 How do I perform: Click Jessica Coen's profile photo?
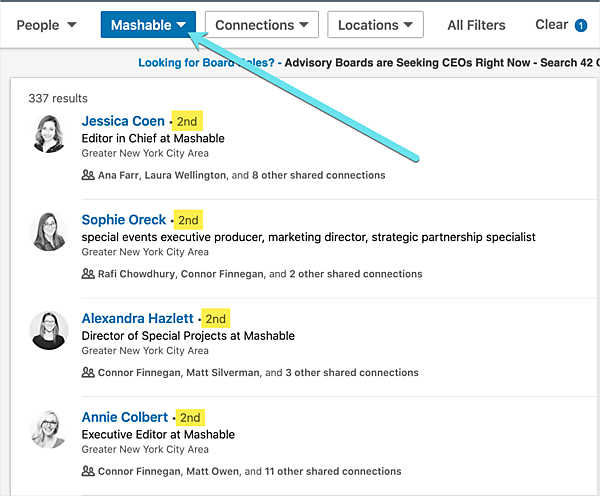(x=49, y=134)
